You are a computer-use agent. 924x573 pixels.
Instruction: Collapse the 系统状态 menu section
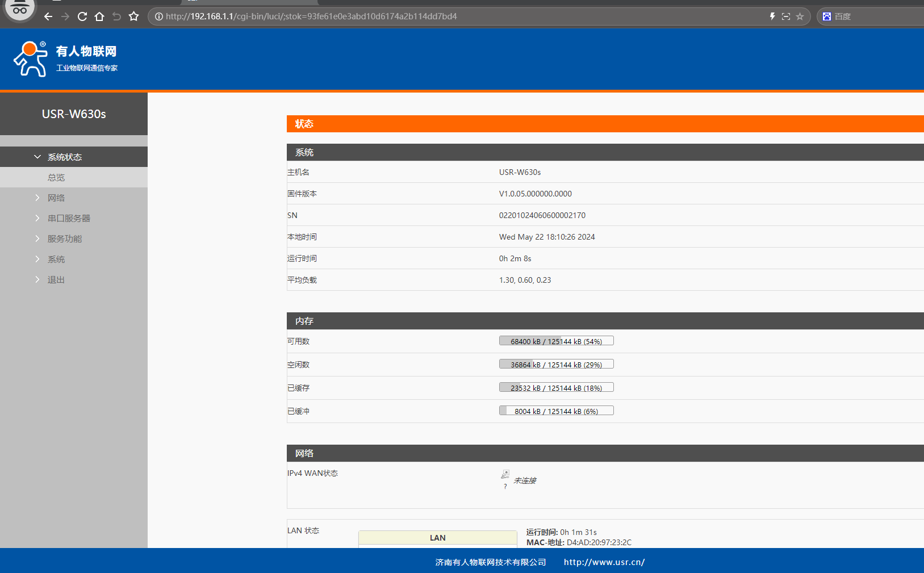point(65,157)
